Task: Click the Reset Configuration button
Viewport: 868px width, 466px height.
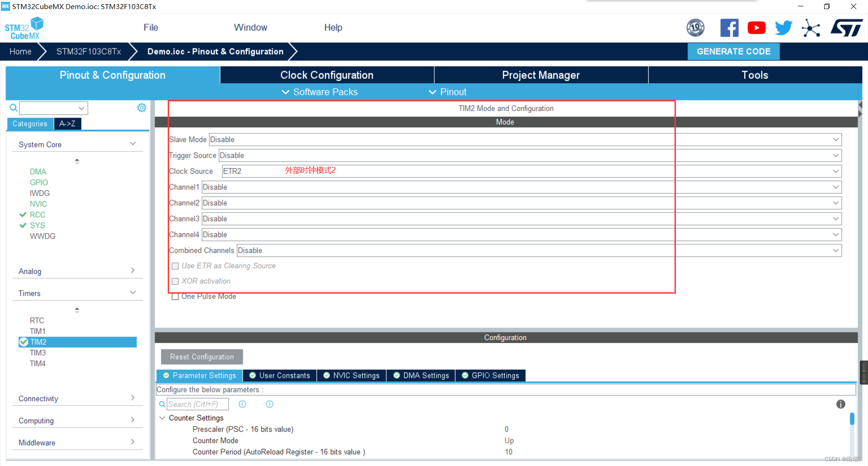Action: tap(202, 357)
